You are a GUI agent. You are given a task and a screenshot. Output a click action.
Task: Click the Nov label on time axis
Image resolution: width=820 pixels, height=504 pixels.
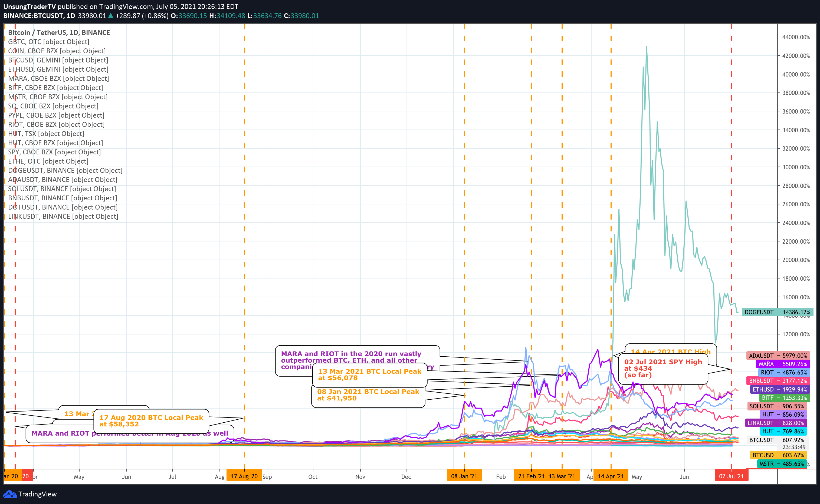pyautogui.click(x=360, y=477)
